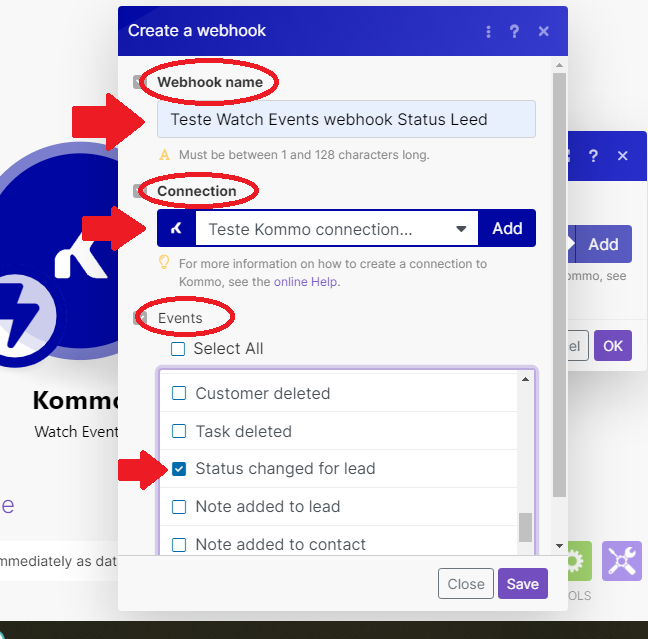Click the warning icon under Webhook name
This screenshot has width=648, height=639.
164,155
